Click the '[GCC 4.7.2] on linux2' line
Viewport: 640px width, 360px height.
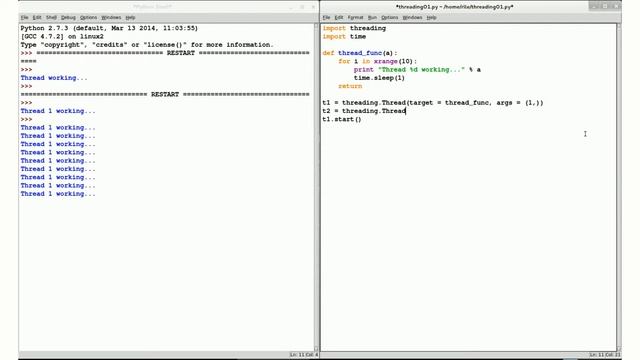coord(62,37)
